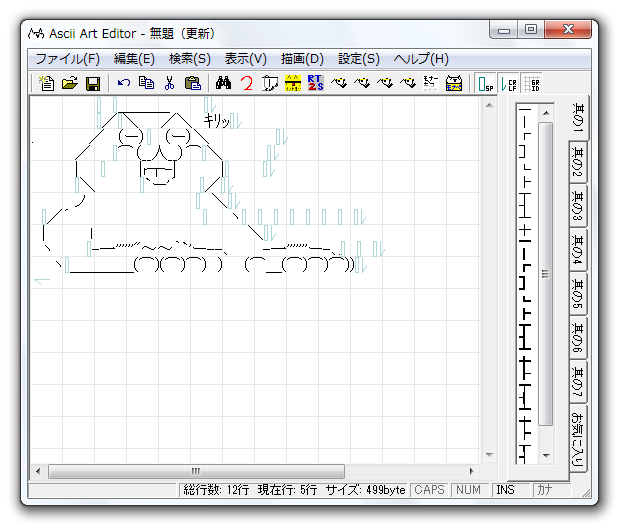The height and width of the screenshot is (529, 621).
Task: Click the red number 2 toolbar icon
Action: tap(247, 83)
